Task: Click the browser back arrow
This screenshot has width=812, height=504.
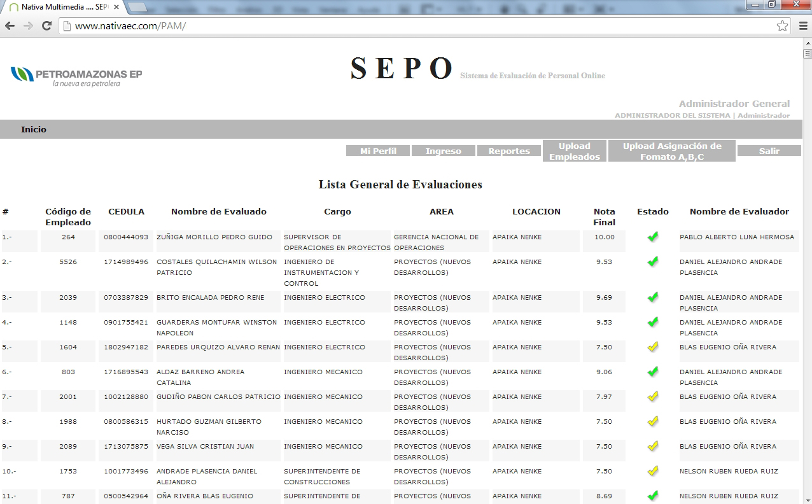Action: coord(10,26)
